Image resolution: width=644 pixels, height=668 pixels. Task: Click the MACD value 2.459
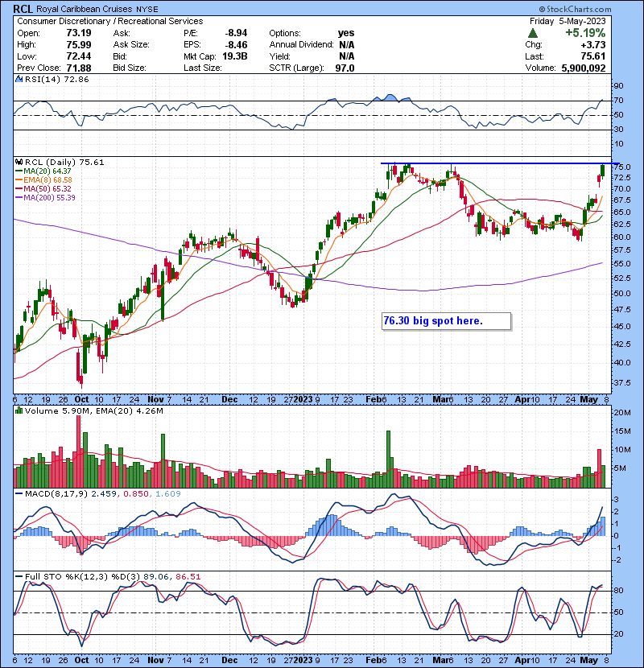[104, 494]
